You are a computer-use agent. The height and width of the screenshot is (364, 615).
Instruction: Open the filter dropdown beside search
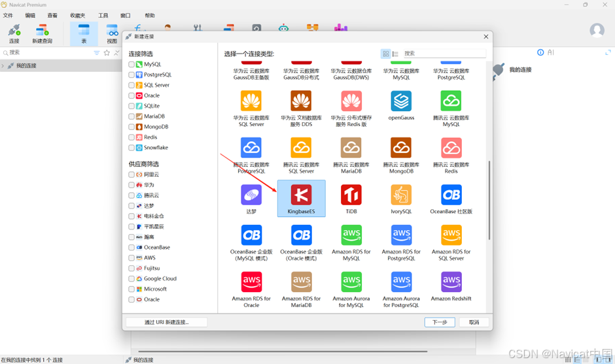pyautogui.click(x=96, y=53)
